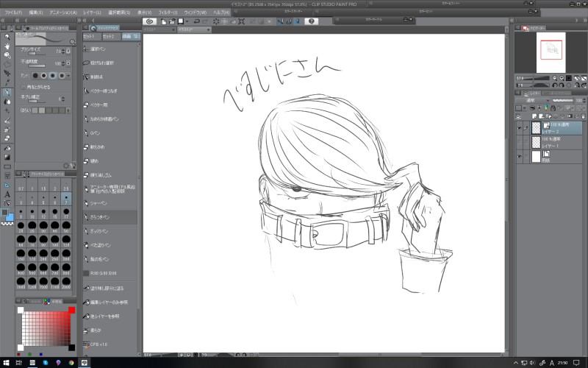Open save options dropdown arrow
The width and height of the screenshot is (588, 368).
pos(187,21)
